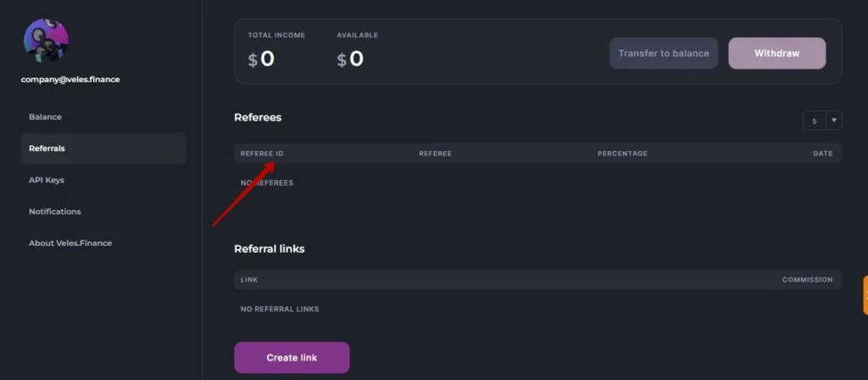Click the Date column header

(x=822, y=154)
